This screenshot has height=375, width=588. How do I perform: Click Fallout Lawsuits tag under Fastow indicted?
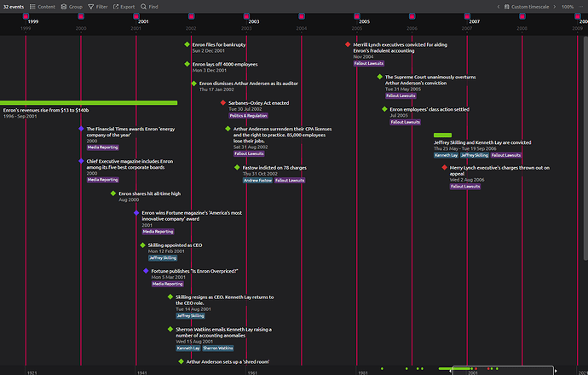[290, 181]
